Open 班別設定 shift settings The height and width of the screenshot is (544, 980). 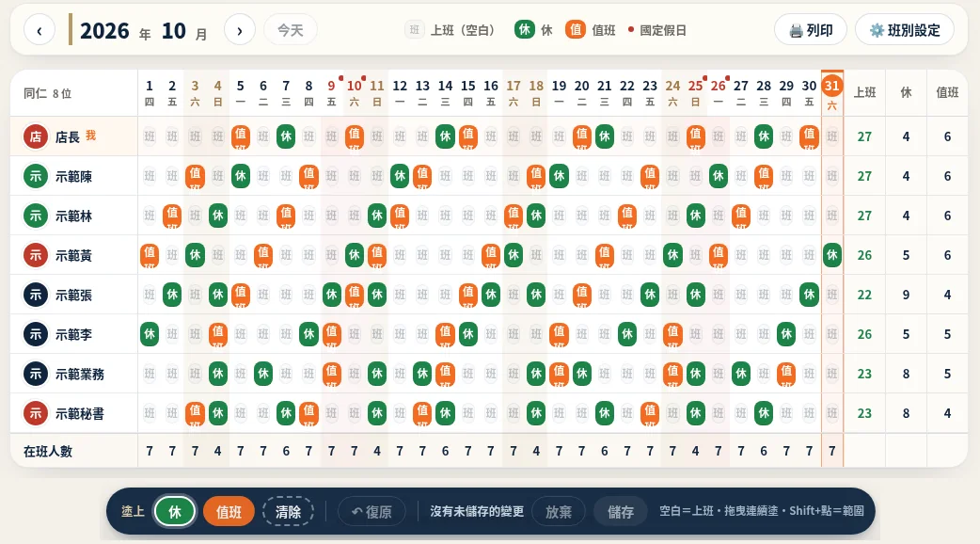pos(905,30)
